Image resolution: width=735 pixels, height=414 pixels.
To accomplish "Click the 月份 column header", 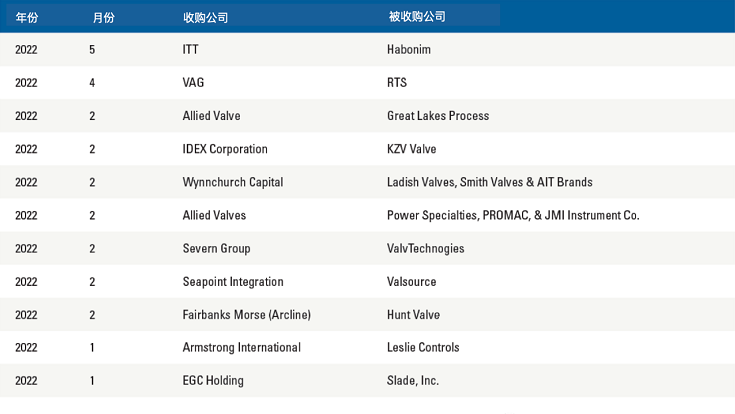I will [104, 18].
